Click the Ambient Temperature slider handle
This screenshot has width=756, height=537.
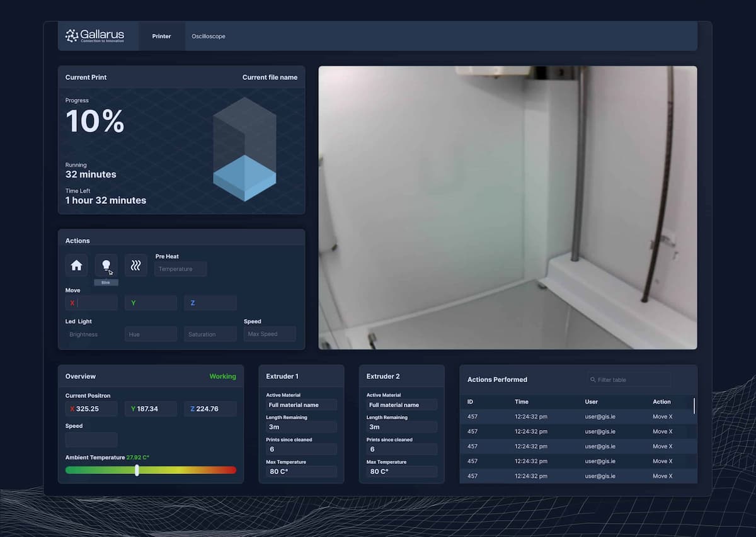click(137, 470)
